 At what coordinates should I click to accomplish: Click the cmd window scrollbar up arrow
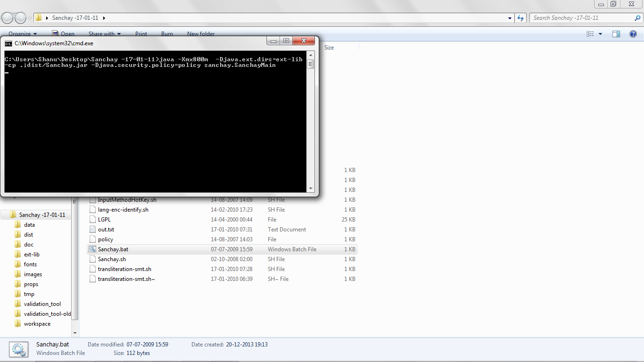click(310, 55)
